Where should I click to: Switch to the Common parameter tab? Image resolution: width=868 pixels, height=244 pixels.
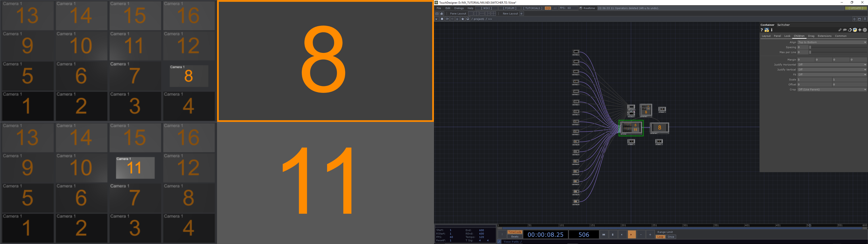[x=841, y=36]
